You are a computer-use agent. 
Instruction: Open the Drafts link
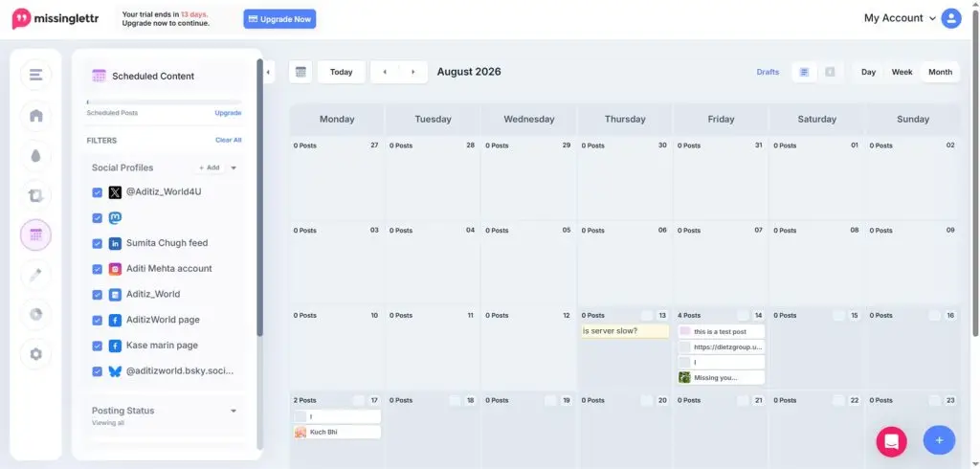(768, 72)
